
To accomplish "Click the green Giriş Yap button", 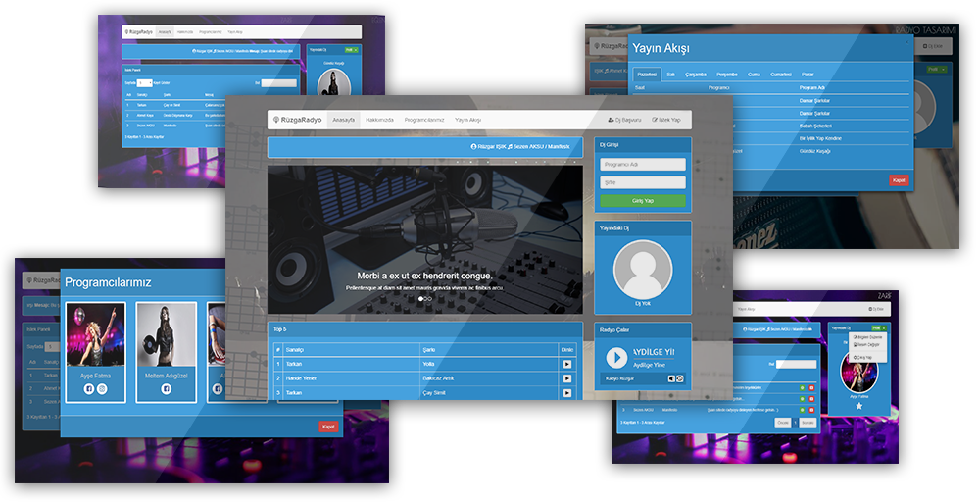I will [642, 201].
